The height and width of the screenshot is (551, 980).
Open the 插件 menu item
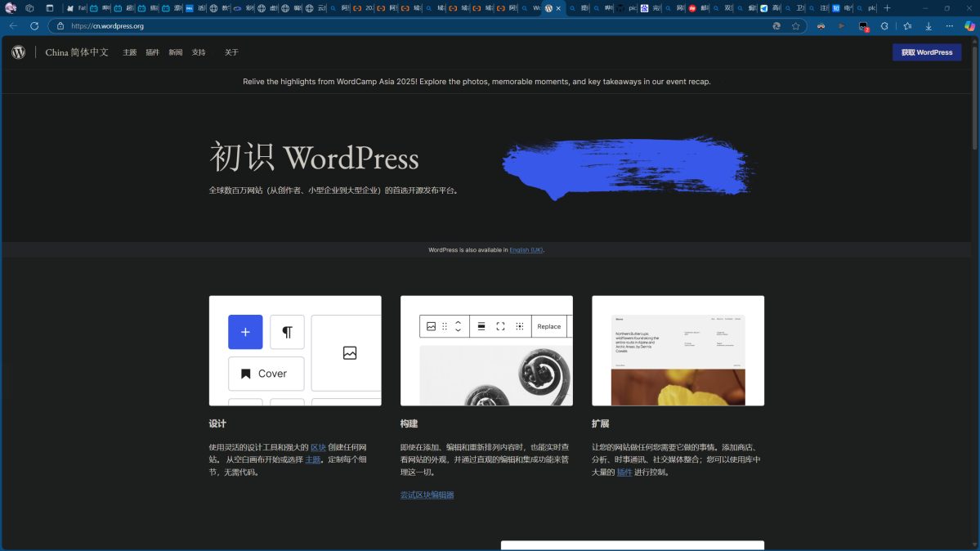[153, 52]
